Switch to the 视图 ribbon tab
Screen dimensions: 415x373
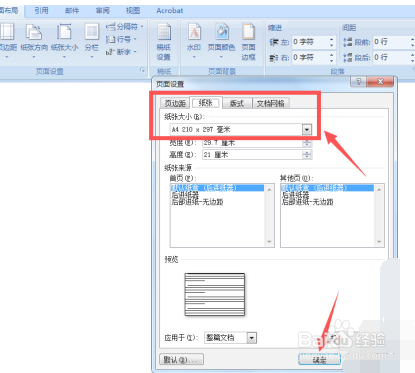(x=133, y=11)
